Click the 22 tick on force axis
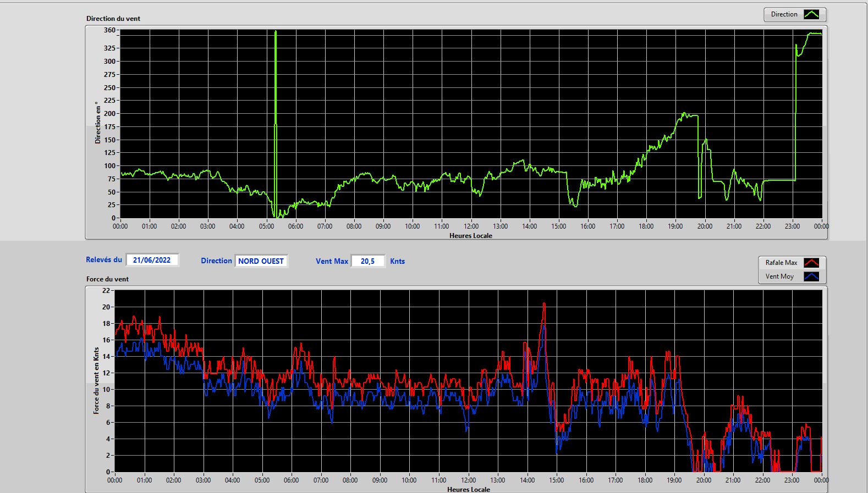The image size is (868, 493). (x=106, y=290)
